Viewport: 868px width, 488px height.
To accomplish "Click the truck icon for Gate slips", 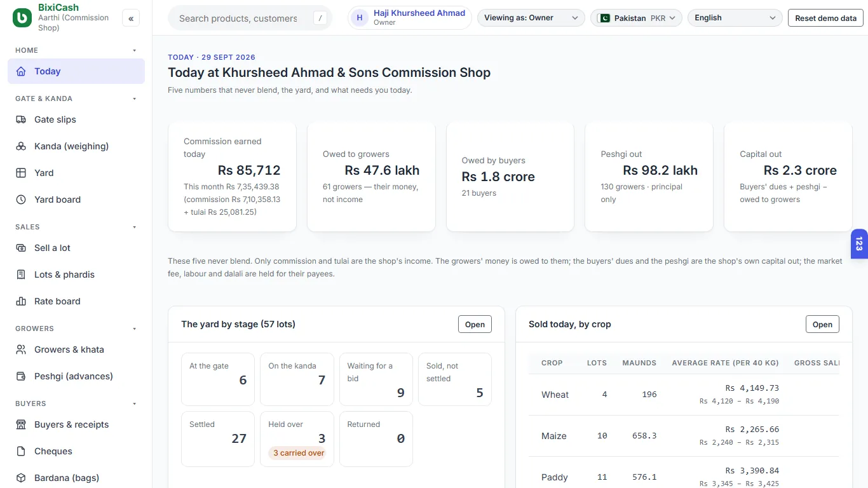I will 22,119.
